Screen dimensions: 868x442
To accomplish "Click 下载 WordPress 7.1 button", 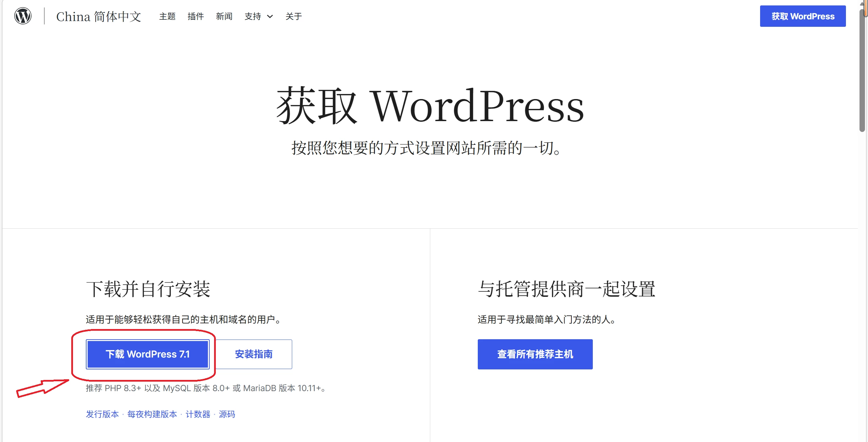I will click(148, 354).
